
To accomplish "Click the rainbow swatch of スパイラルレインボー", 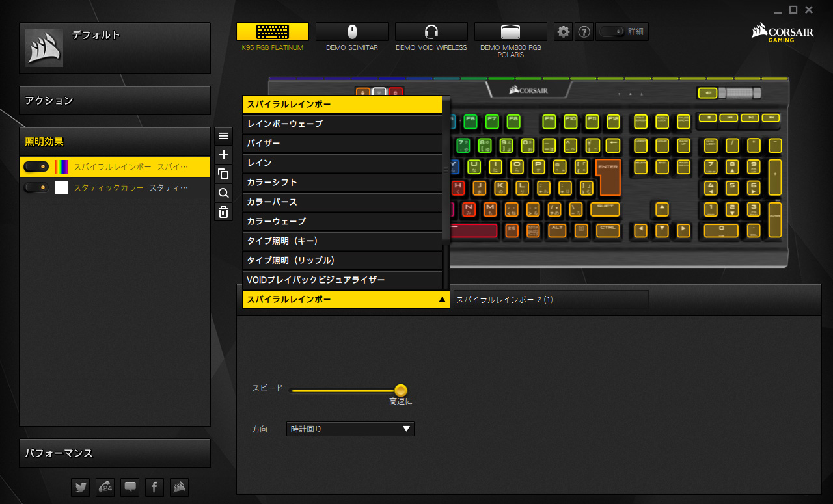I will coord(61,167).
